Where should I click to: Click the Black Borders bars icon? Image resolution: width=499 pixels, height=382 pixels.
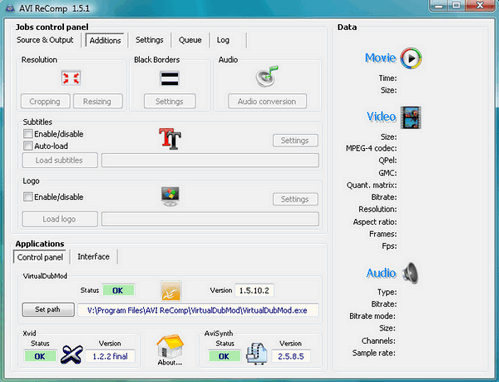170,79
